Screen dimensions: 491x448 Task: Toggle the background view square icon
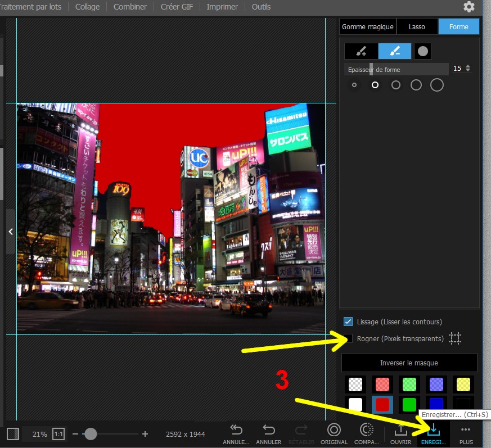13,434
